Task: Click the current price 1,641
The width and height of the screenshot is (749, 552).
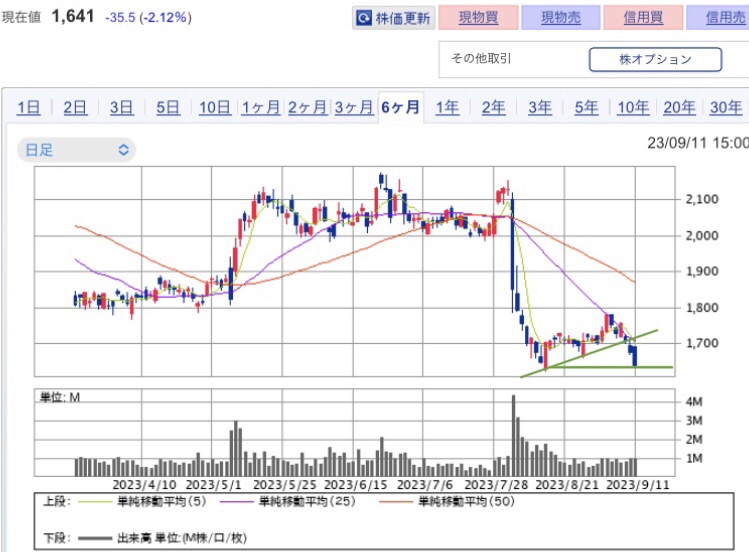Action: point(73,17)
